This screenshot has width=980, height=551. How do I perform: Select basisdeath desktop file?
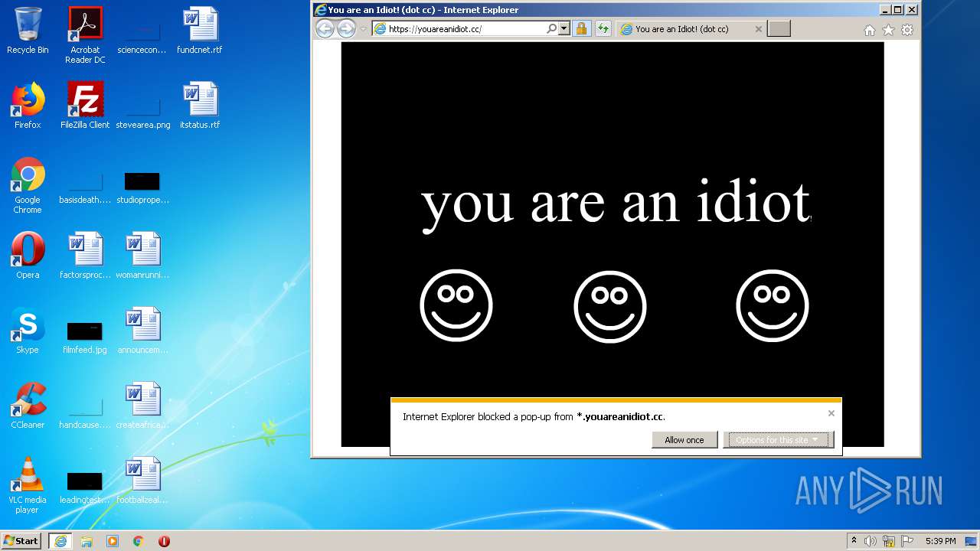click(85, 190)
